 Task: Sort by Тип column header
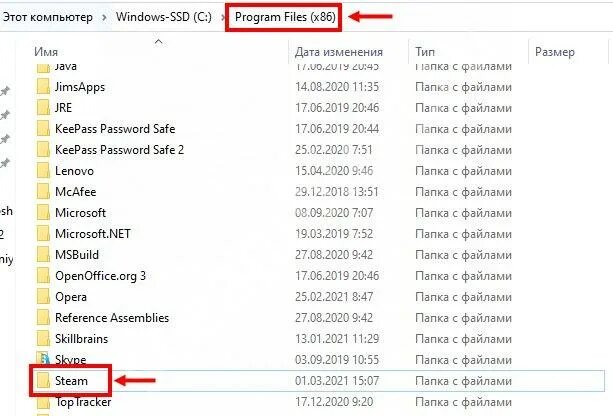point(425,52)
